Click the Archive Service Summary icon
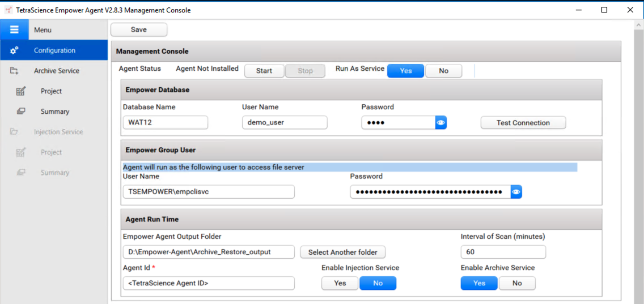Image resolution: width=644 pixels, height=304 pixels. pos(20,111)
